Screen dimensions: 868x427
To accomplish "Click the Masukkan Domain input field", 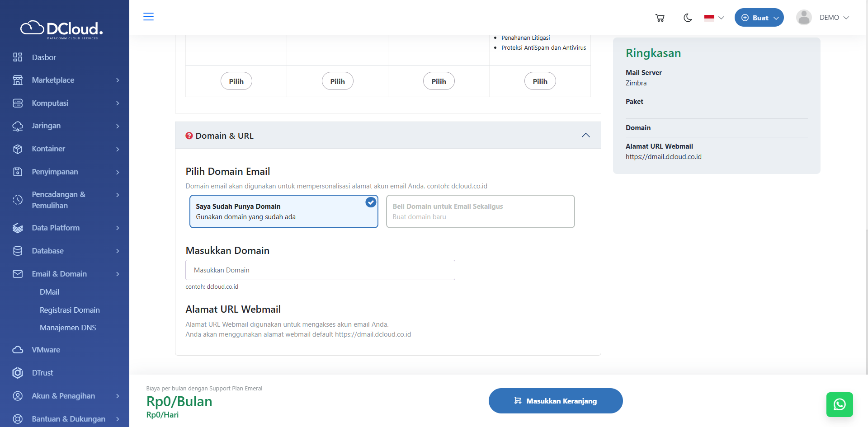I will (x=320, y=270).
